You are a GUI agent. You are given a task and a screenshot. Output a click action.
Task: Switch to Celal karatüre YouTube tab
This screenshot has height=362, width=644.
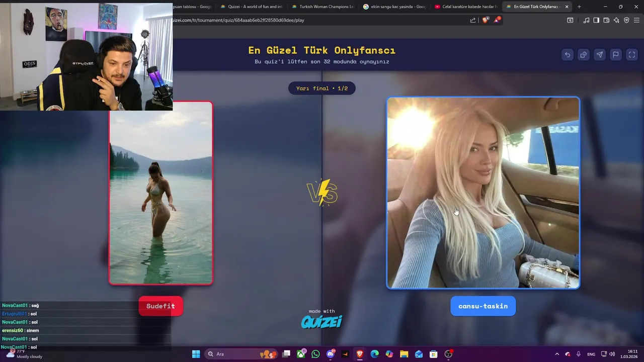[x=465, y=7]
